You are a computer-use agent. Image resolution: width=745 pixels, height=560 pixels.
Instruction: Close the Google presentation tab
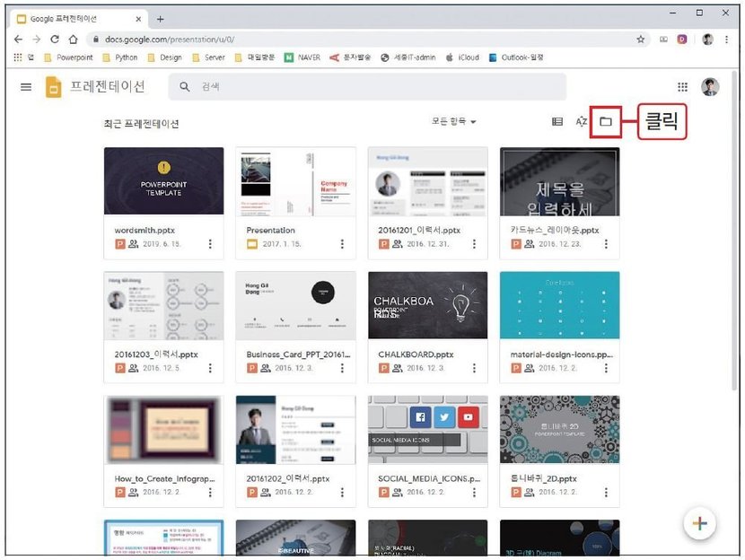pyautogui.click(x=138, y=19)
